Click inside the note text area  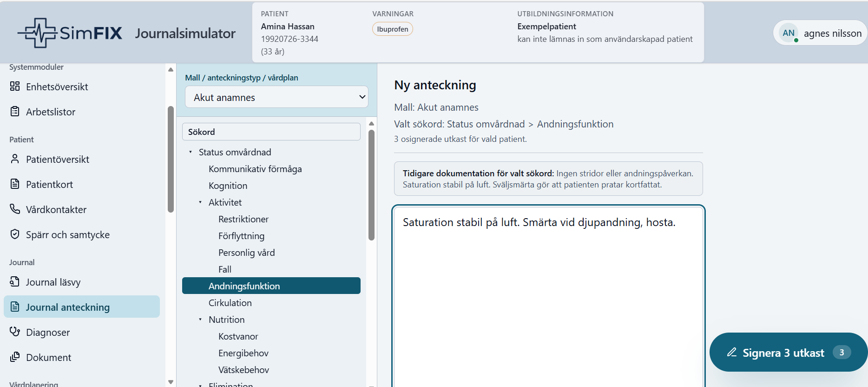[548, 298]
